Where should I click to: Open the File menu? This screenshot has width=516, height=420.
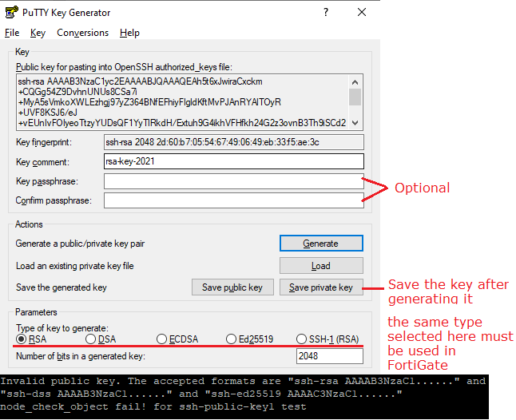click(x=12, y=33)
